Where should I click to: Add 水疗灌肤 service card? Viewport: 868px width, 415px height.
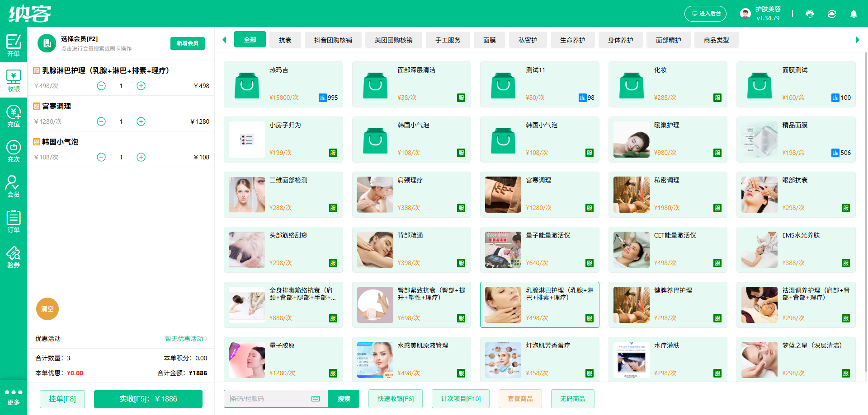pyautogui.click(x=668, y=359)
